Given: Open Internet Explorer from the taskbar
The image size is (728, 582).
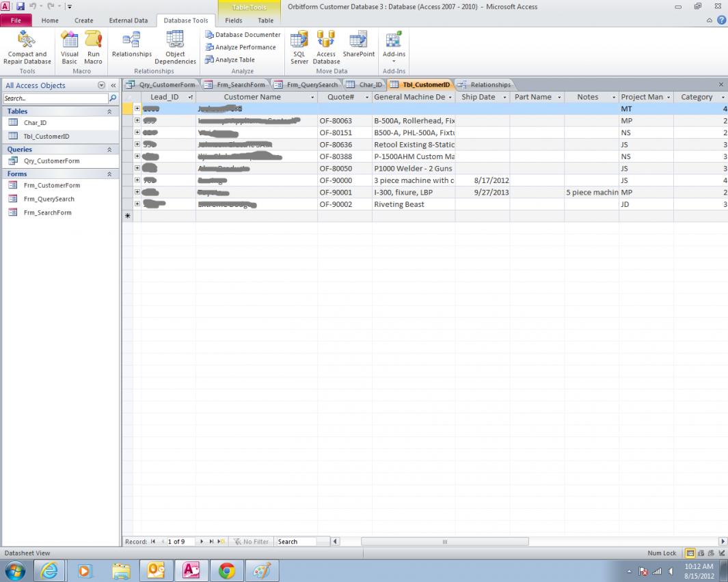Looking at the screenshot, I should pos(49,570).
